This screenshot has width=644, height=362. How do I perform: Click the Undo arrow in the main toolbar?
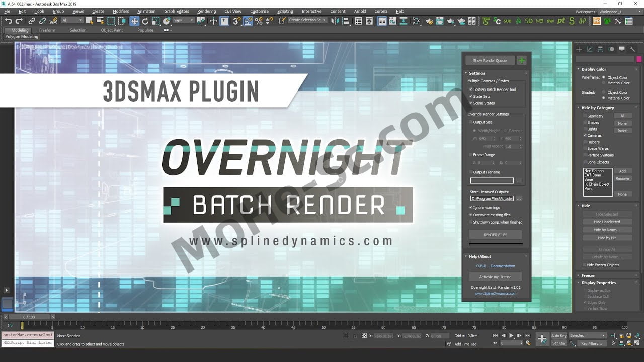click(9, 21)
